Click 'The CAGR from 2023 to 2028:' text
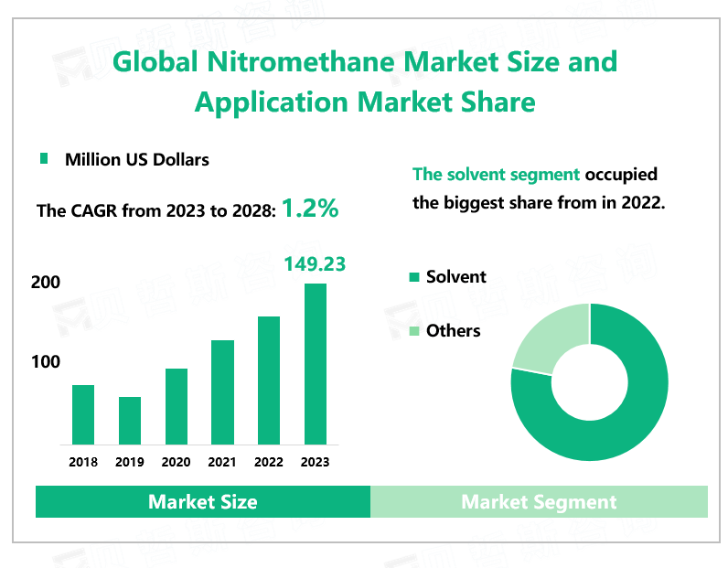The width and height of the screenshot is (728, 568). click(x=156, y=210)
